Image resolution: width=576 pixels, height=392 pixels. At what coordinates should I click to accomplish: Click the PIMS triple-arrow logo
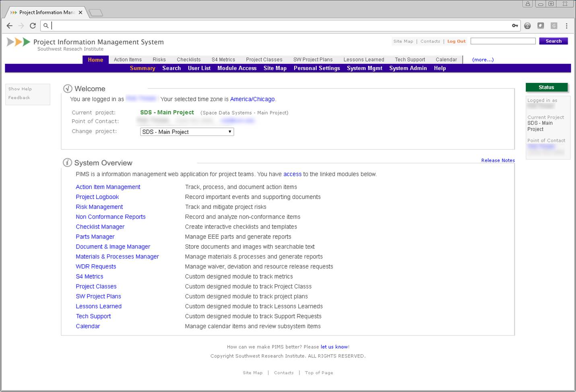coord(19,42)
